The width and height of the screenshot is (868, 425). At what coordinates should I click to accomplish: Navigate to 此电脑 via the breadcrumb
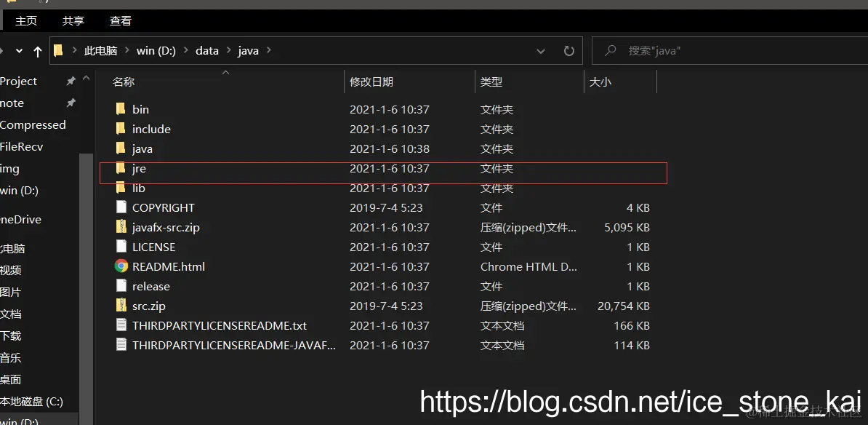coord(101,50)
